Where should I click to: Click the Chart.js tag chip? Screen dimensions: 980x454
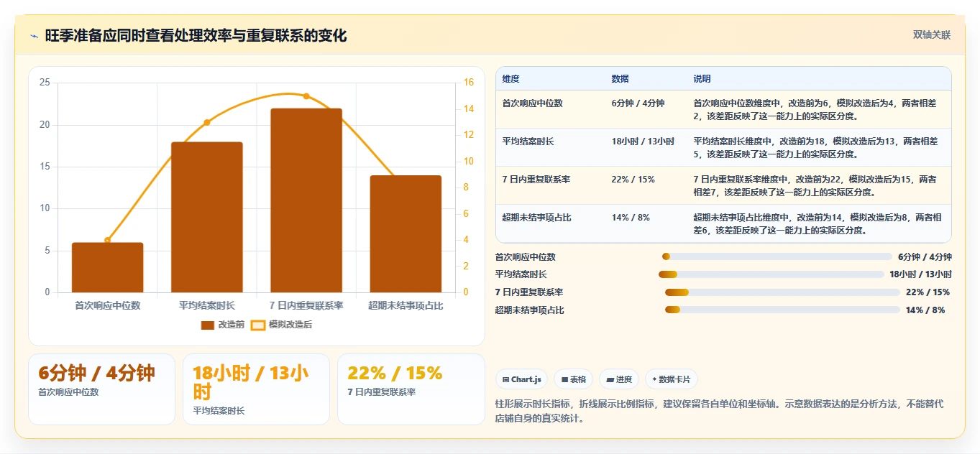(x=522, y=379)
